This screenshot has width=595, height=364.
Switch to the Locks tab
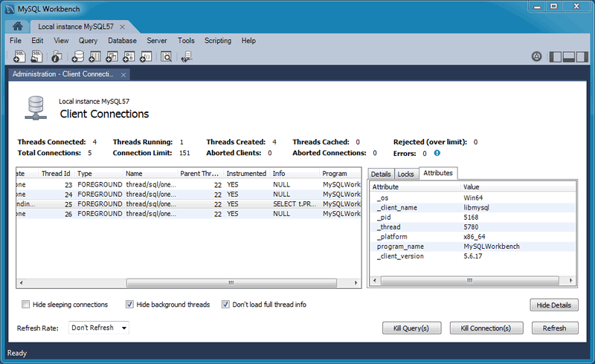(x=405, y=174)
